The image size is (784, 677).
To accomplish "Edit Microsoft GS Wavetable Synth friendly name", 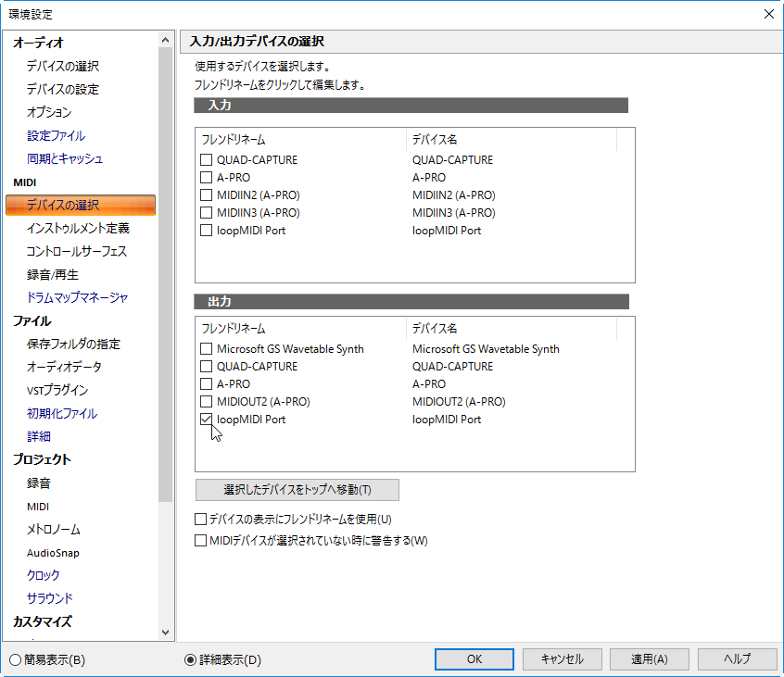I will 290,349.
